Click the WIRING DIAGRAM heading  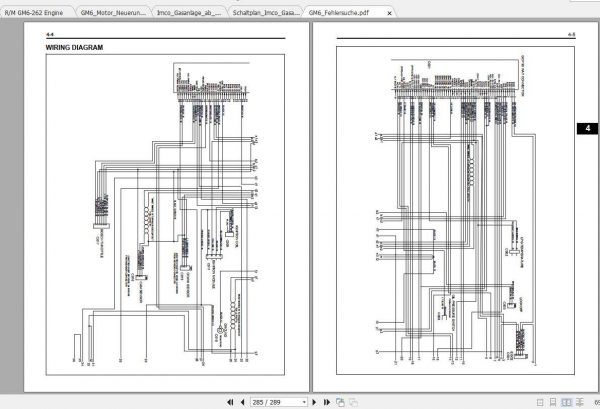click(x=74, y=47)
